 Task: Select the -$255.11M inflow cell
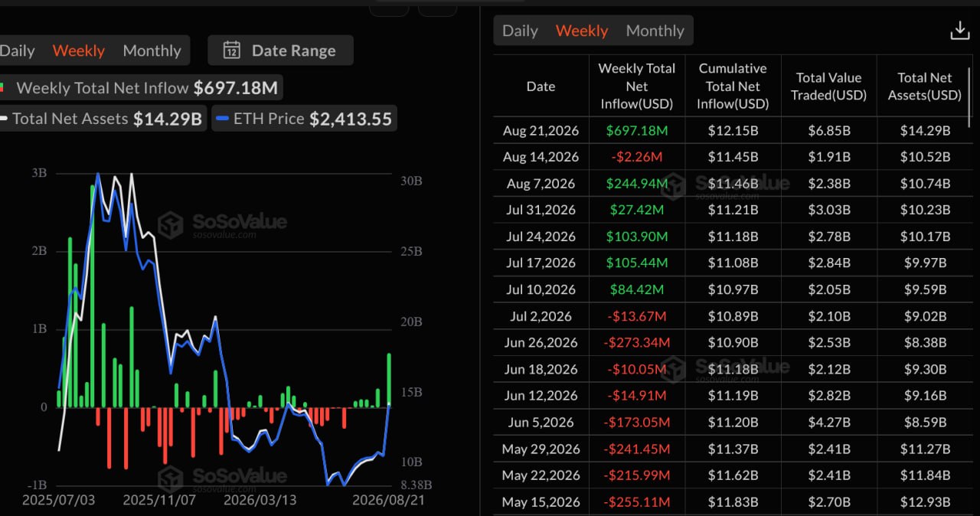636,501
